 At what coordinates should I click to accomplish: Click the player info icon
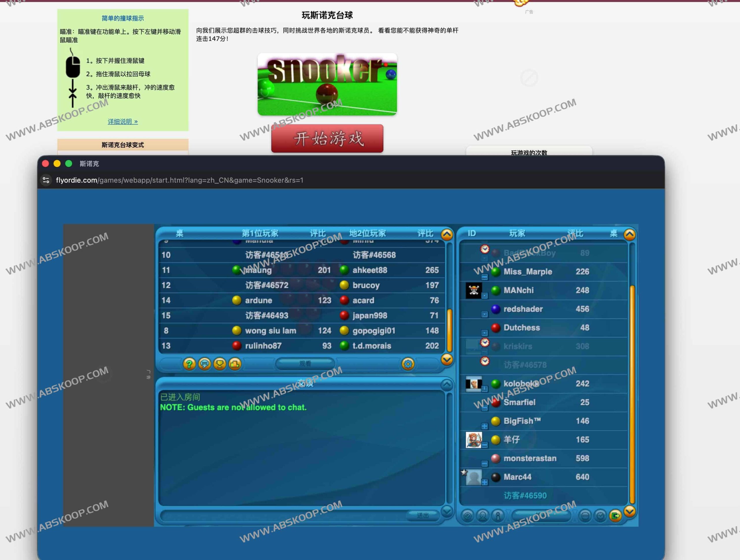click(x=498, y=516)
